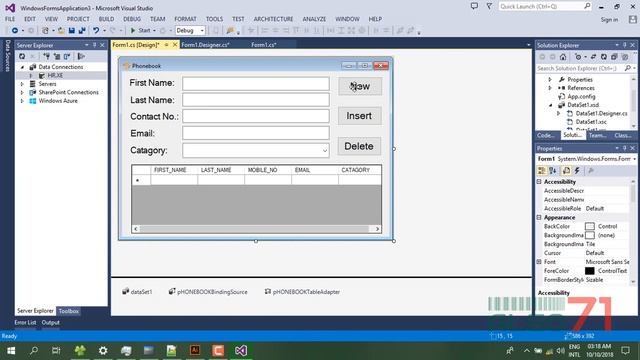
Task: Show Events with the lightning bolt icon
Action: [x=577, y=171]
